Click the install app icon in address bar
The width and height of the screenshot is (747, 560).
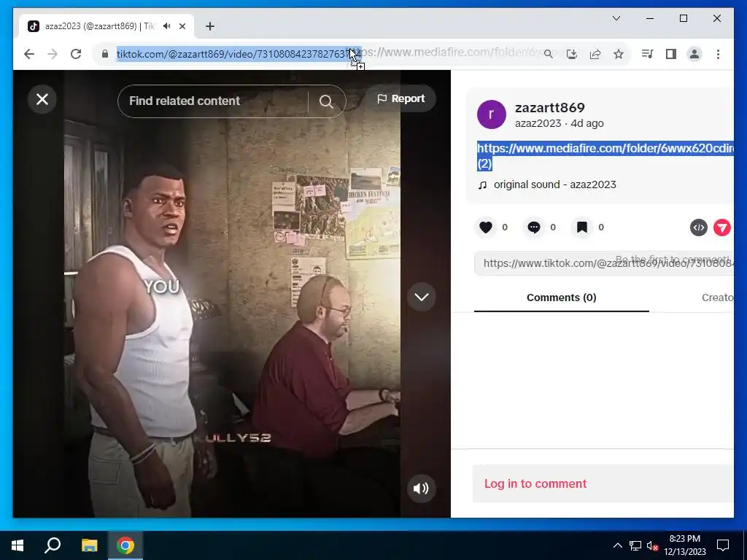[x=572, y=54]
